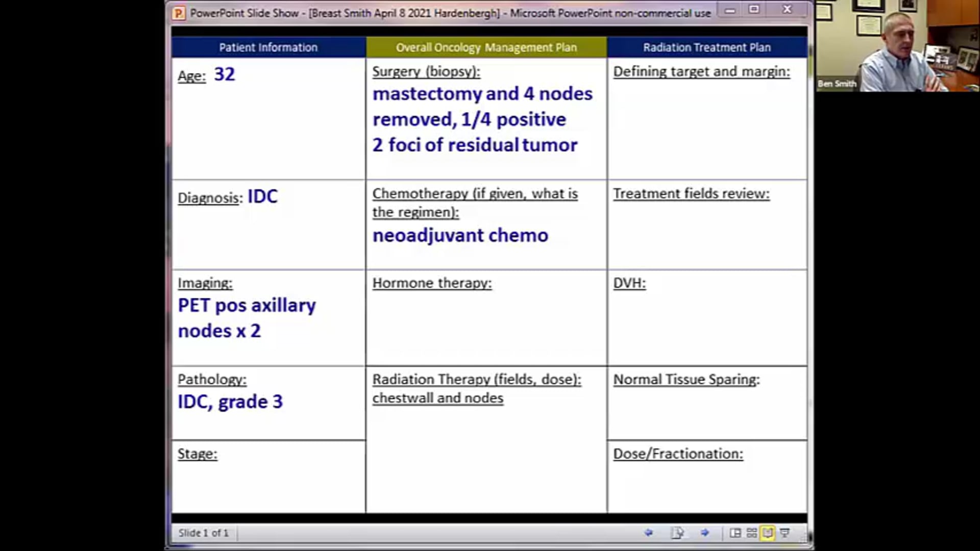Click the previous slide arrow
980x551 pixels.
pos(649,533)
